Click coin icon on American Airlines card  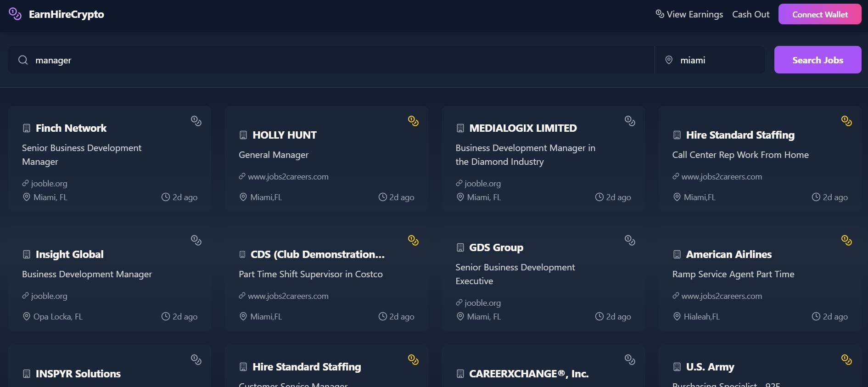(846, 240)
